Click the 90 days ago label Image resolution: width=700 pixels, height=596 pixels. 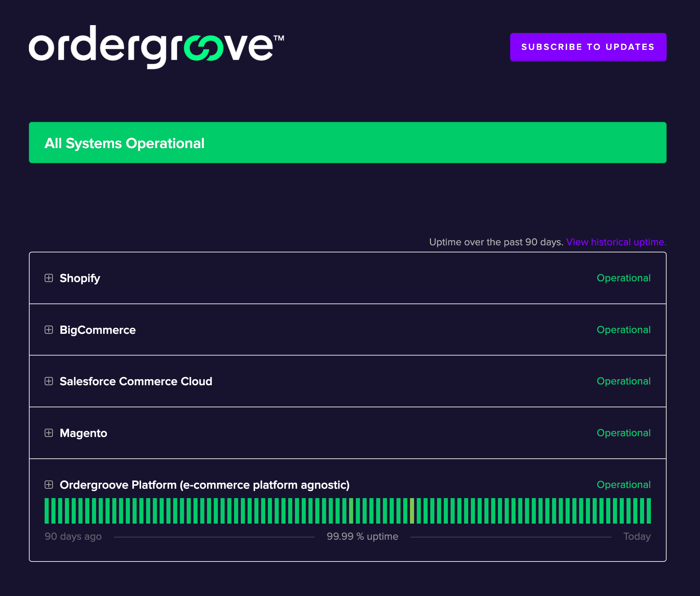click(73, 536)
